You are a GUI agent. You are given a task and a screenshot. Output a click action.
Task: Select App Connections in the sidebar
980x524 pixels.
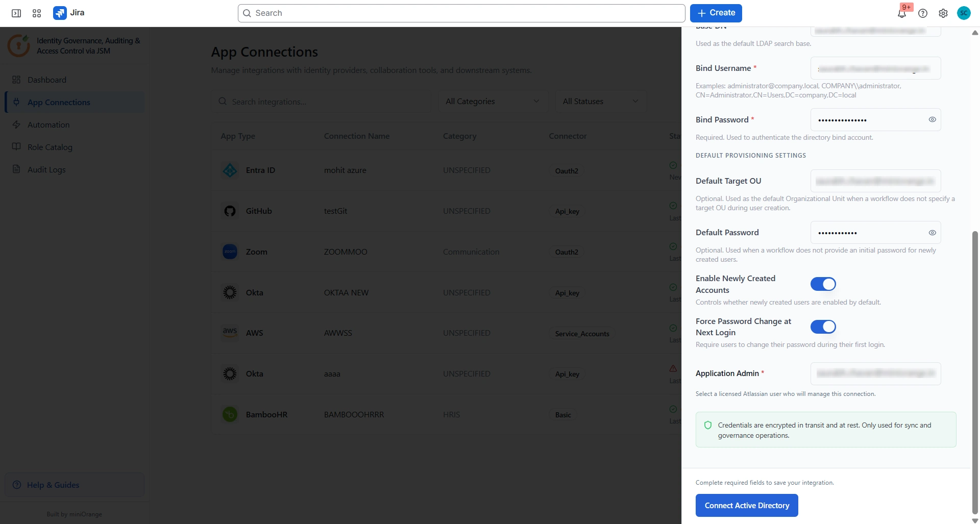click(75, 102)
